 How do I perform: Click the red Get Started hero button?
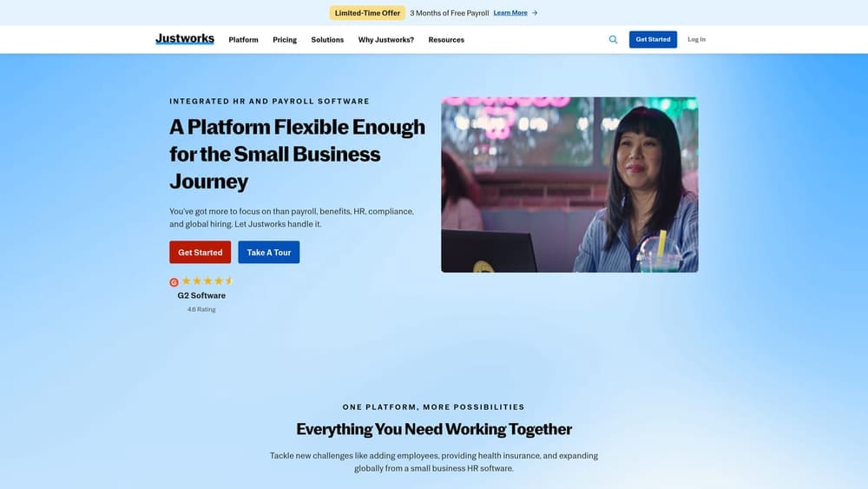[x=200, y=252]
